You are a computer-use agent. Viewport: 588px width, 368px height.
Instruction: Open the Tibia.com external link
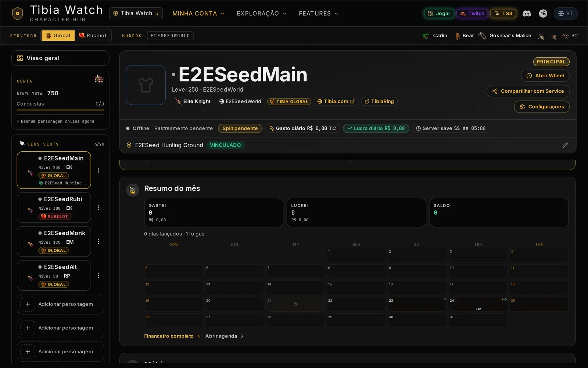tap(336, 102)
